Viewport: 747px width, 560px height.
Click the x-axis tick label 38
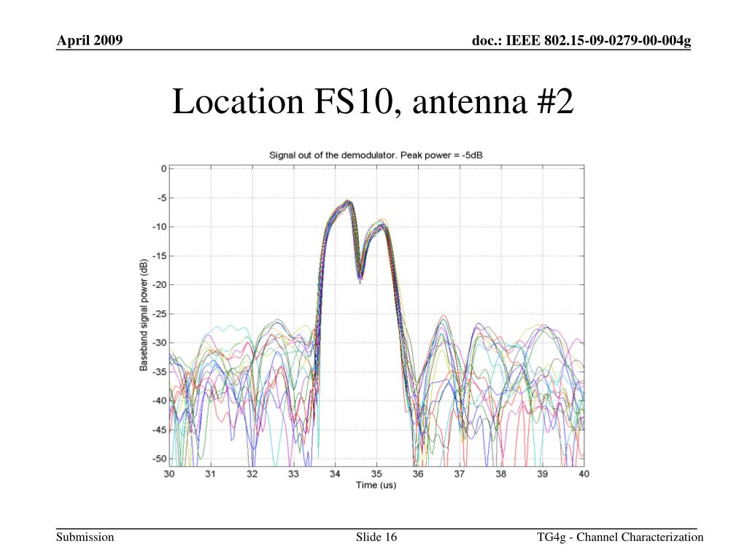(500, 474)
